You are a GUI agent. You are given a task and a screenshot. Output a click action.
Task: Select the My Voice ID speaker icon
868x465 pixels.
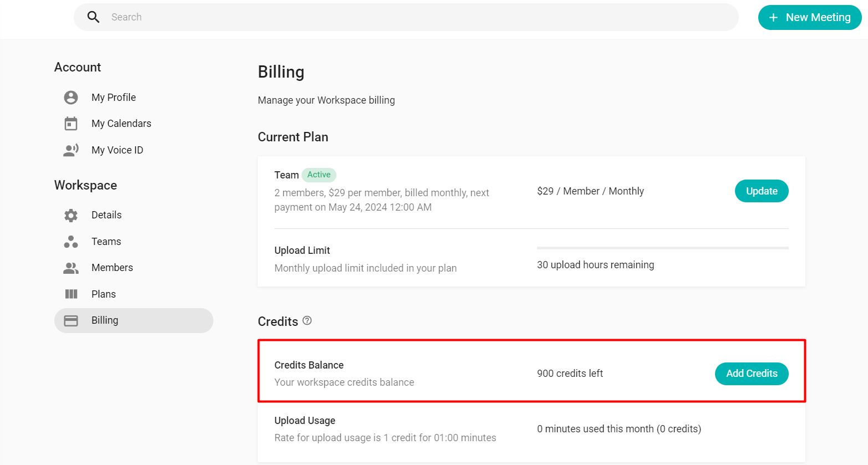[70, 149]
